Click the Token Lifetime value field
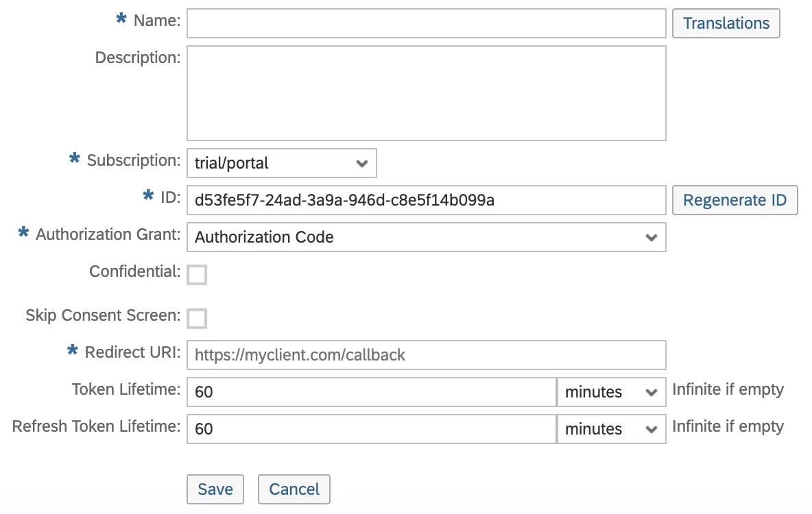812x514 pixels. pyautogui.click(x=370, y=392)
